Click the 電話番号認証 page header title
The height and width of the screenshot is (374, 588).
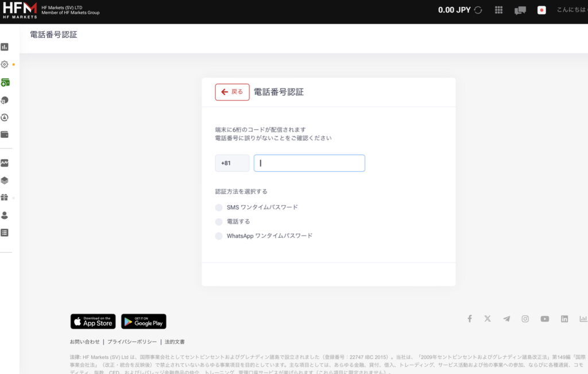pos(53,34)
